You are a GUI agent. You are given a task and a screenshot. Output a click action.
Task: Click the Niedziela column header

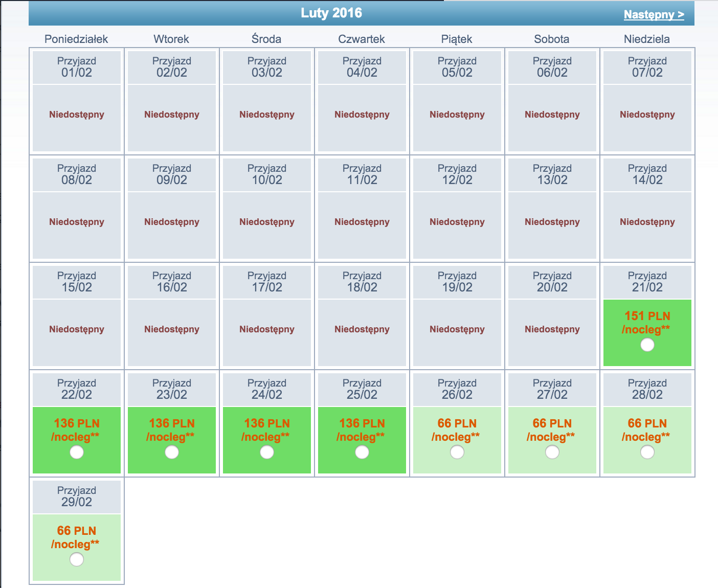click(647, 39)
